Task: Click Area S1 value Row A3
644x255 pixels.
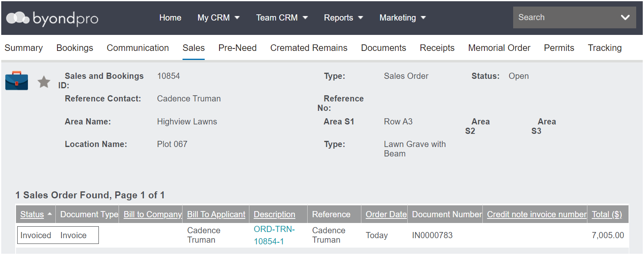Action: click(398, 122)
